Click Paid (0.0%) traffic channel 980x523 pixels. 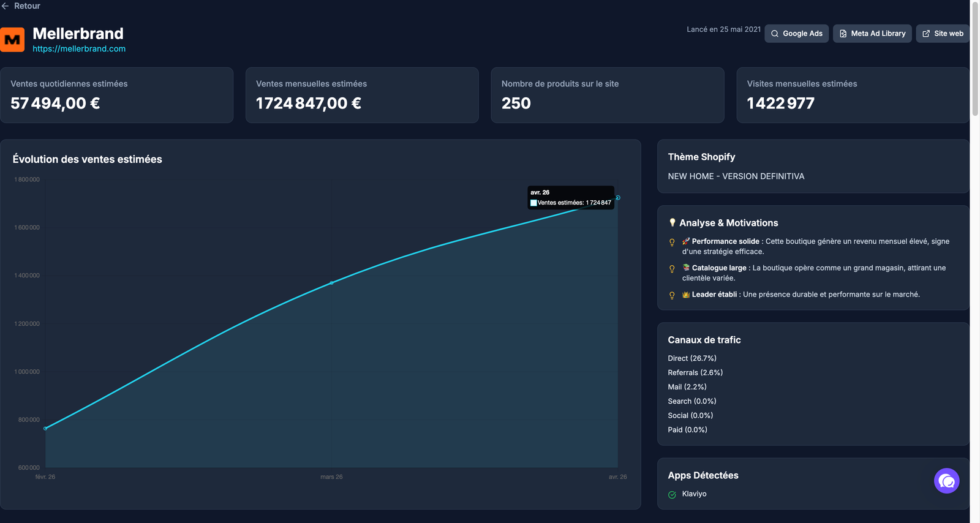pyautogui.click(x=687, y=430)
